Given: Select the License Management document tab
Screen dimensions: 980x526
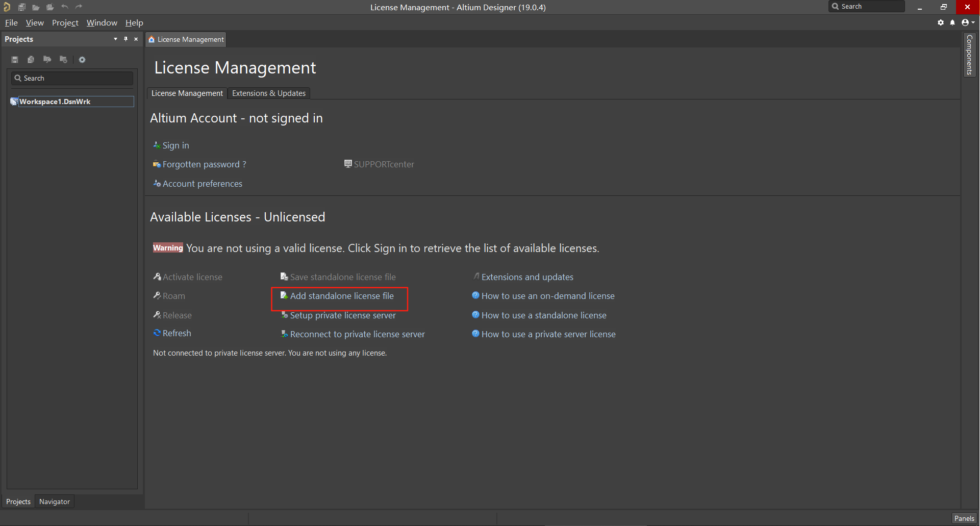Looking at the screenshot, I should pos(186,39).
